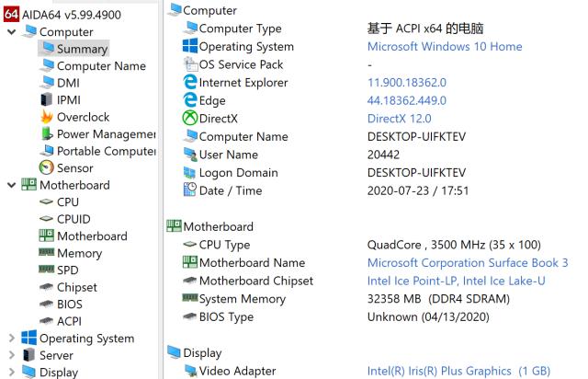
Task: Open the Power Management battery icon
Action: (x=47, y=133)
